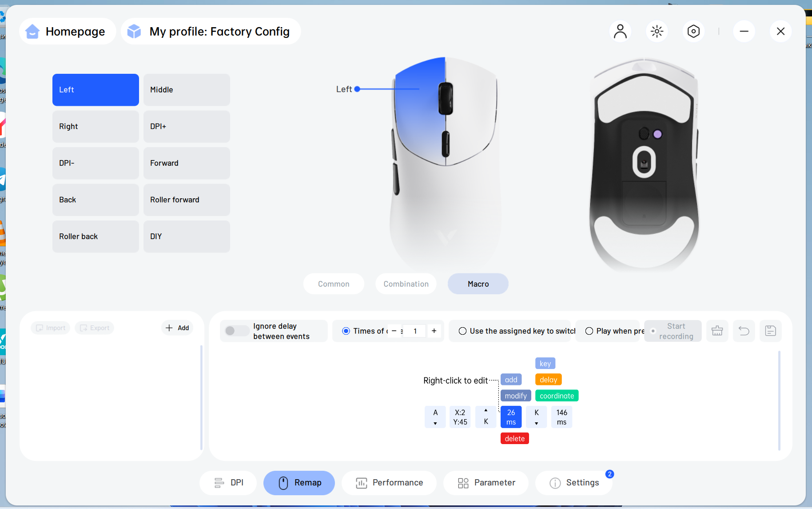The image size is (812, 509).
Task: Select the Right button mapping
Action: (x=96, y=127)
